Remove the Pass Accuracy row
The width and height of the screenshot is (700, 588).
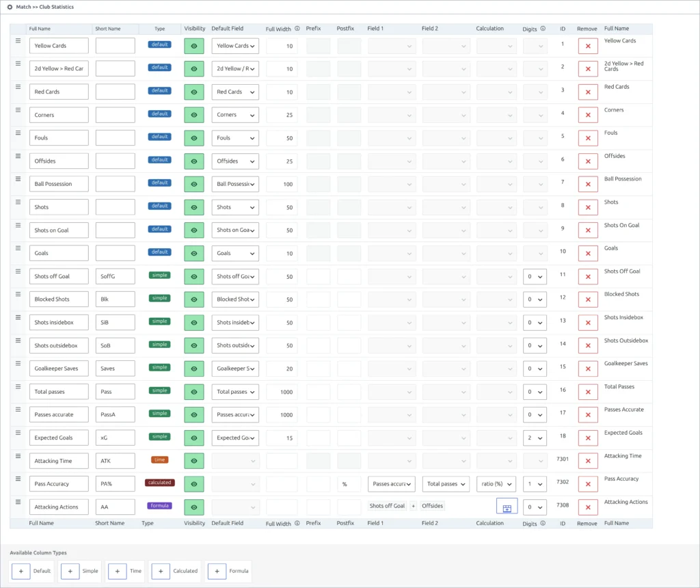pyautogui.click(x=587, y=484)
